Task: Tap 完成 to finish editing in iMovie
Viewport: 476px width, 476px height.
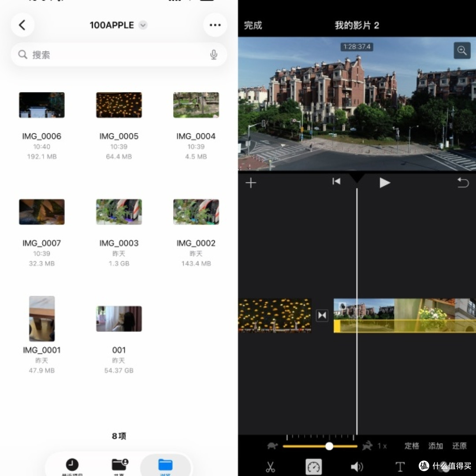Action: click(x=253, y=25)
